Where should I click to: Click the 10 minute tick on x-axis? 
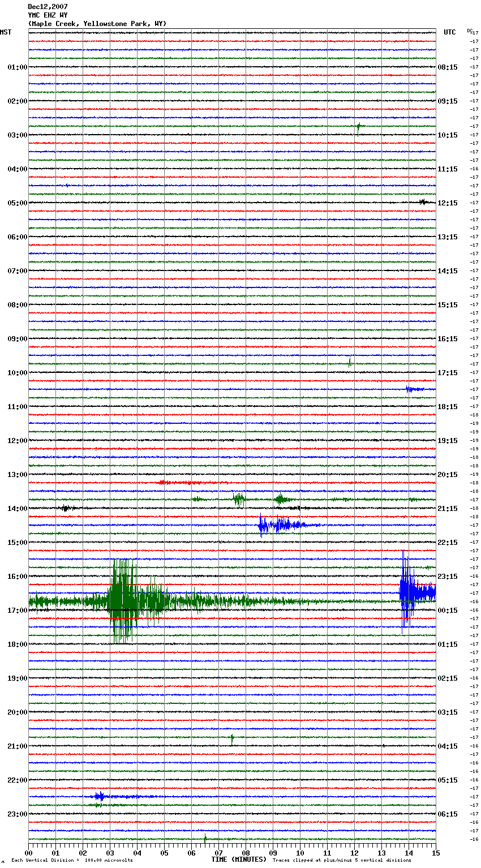click(300, 853)
